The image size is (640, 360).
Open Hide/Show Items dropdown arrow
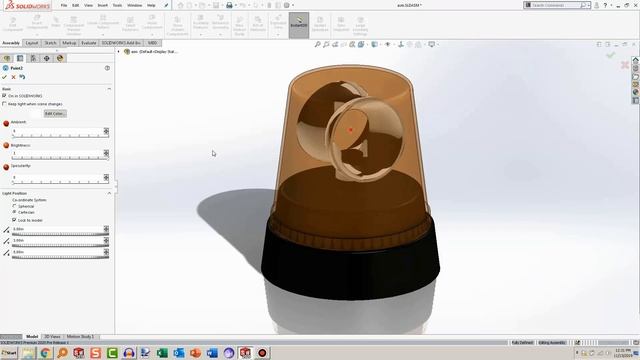click(393, 44)
